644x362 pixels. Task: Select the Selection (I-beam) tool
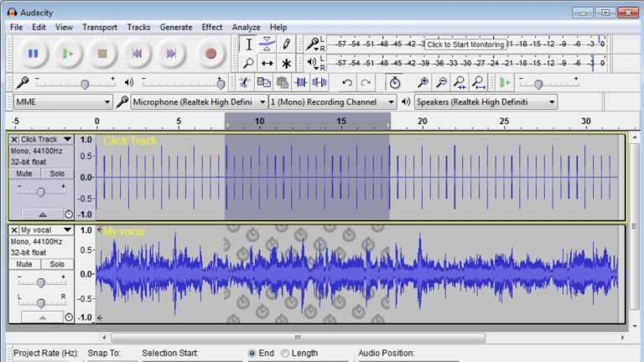pos(248,44)
